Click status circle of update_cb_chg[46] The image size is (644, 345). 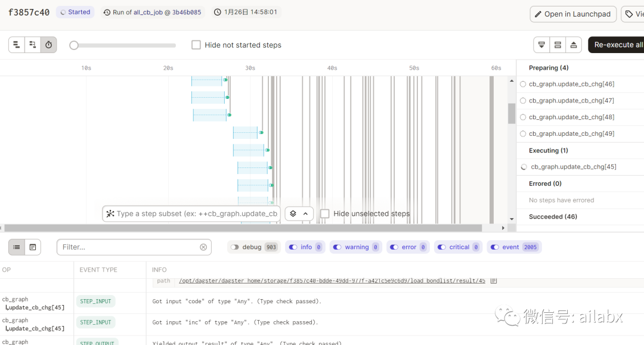(523, 84)
